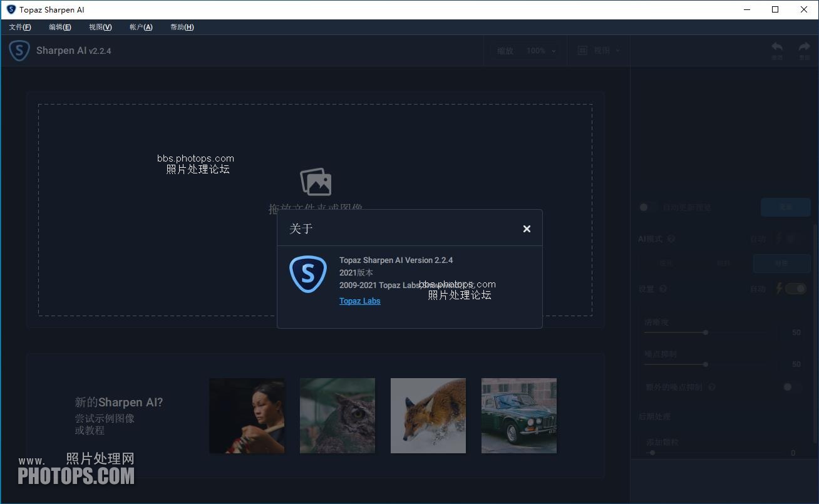Close the 关于 dialog with the X
The width and height of the screenshot is (819, 504).
point(527,229)
